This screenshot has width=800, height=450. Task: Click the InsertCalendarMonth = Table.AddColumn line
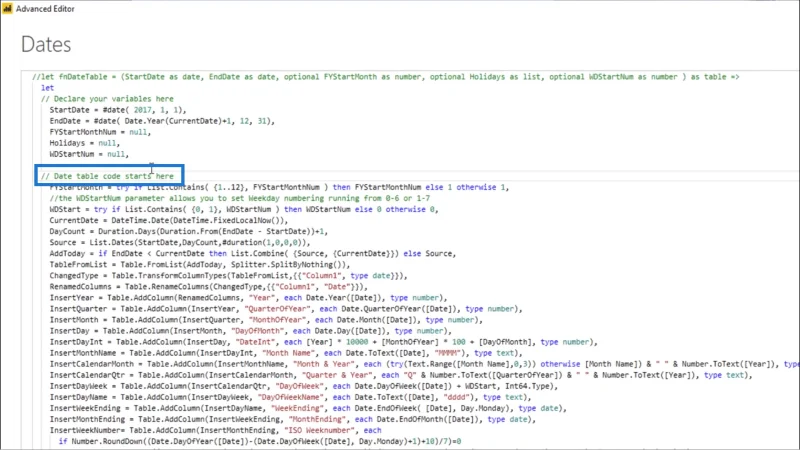coord(424,364)
